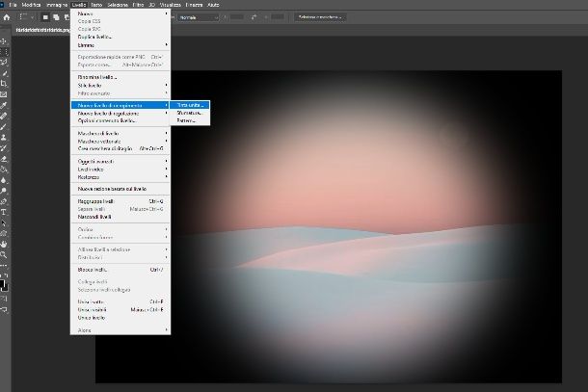Viewport: 588px width, 392px height.
Task: Open the Filtro menu
Action: [x=138, y=5]
